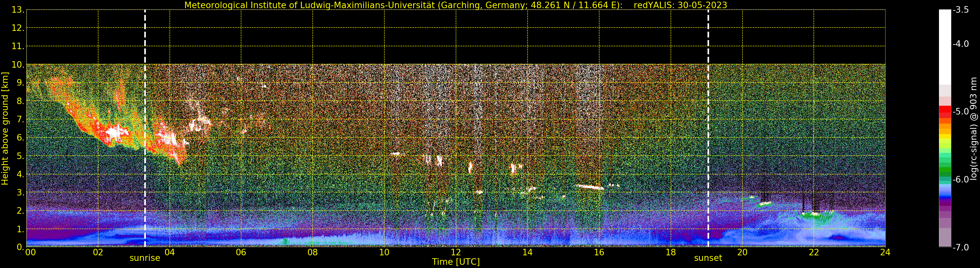Click the time axis tick label 22
The height and width of the screenshot is (268, 980).
tap(814, 252)
